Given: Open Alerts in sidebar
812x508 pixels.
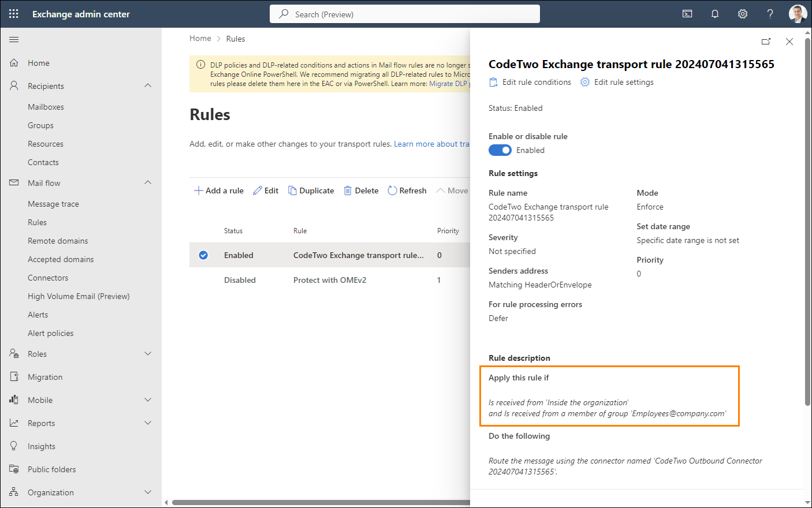Looking at the screenshot, I should coord(38,315).
